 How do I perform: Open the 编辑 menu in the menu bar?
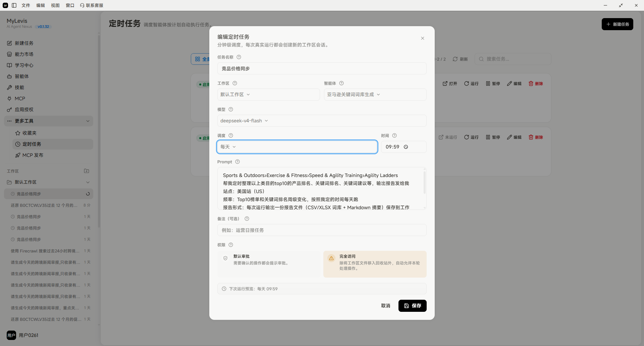41,5
